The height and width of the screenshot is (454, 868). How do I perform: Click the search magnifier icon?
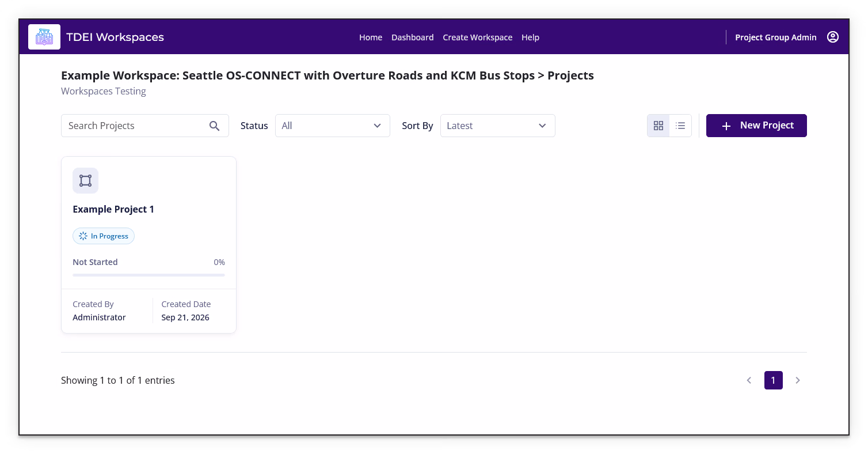(x=215, y=126)
